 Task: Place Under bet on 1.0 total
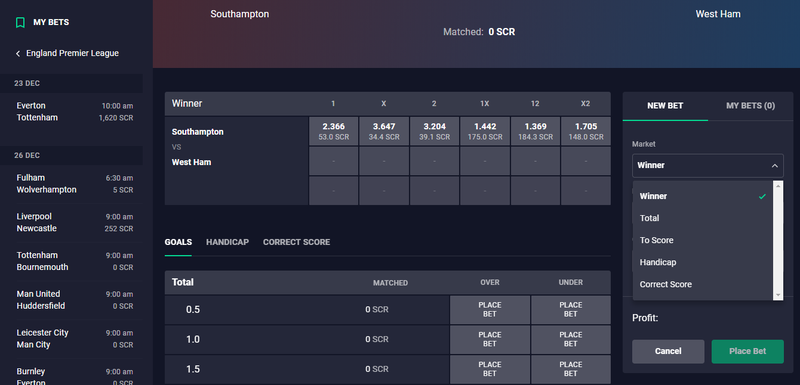570,340
